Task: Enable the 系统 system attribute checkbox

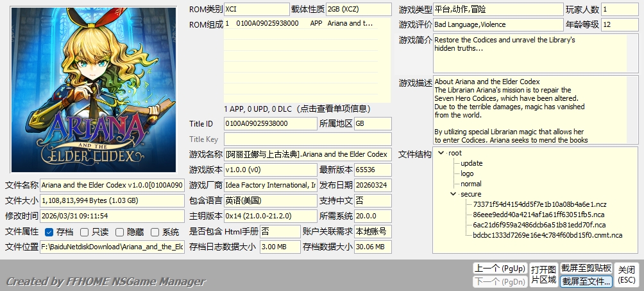Action: (x=155, y=232)
